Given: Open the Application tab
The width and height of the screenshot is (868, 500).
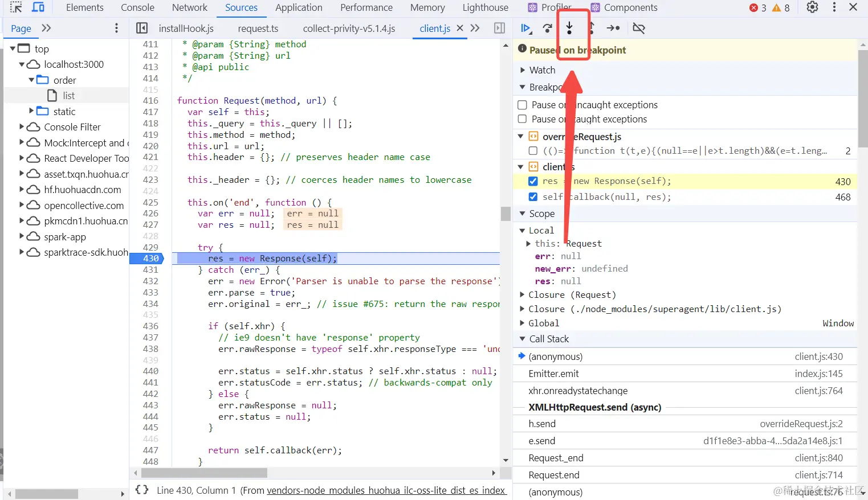Looking at the screenshot, I should pyautogui.click(x=299, y=7).
